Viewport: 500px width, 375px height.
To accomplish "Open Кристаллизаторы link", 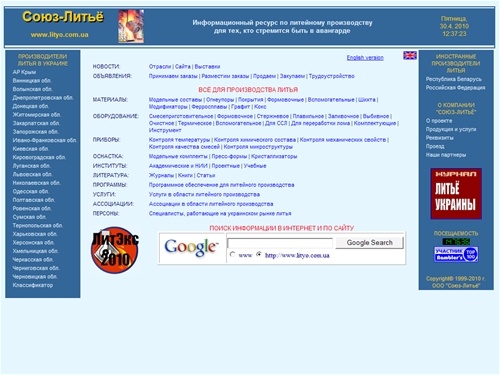I will pos(274,156).
